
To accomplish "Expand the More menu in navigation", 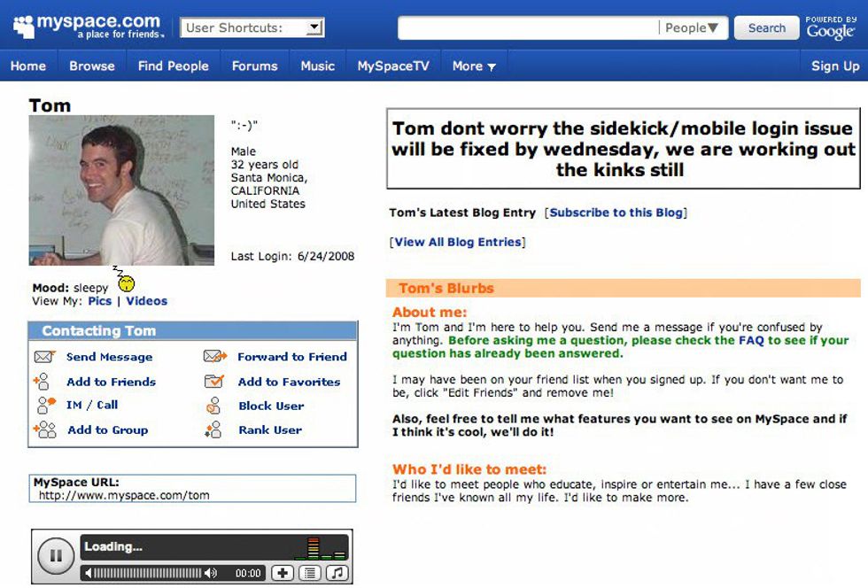I will pyautogui.click(x=474, y=66).
